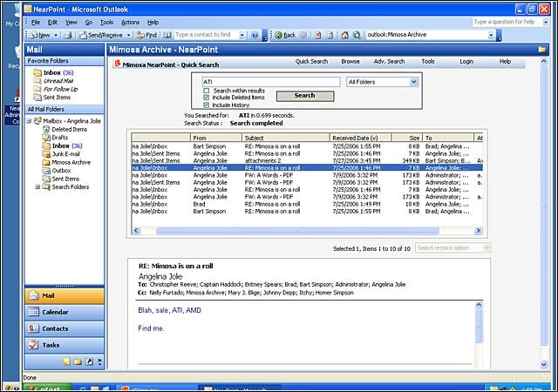
Task: Click the 'Type a question for help' box
Action: [507, 22]
